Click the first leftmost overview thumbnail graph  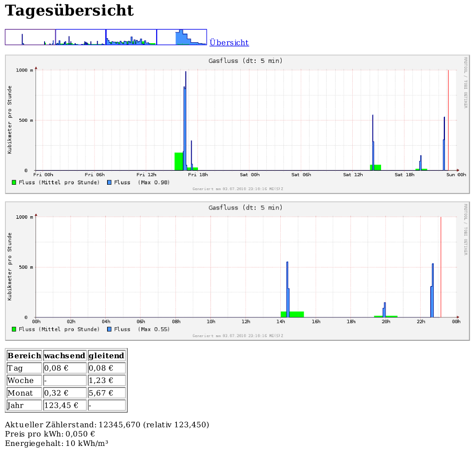(30, 37)
